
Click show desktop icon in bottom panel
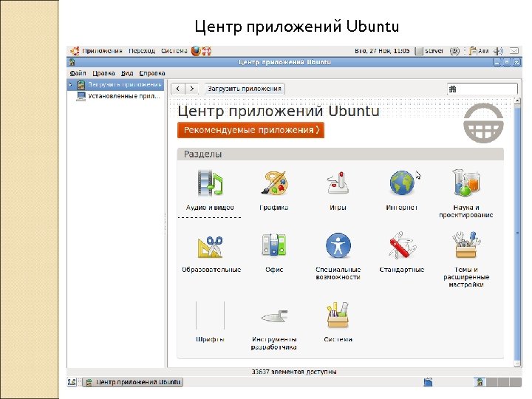tap(72, 383)
